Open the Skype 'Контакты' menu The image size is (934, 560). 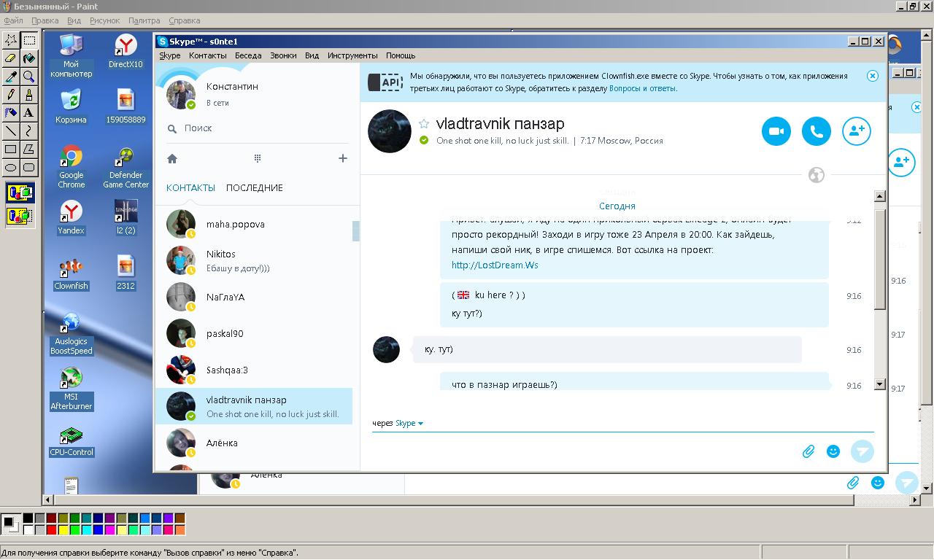coord(208,55)
